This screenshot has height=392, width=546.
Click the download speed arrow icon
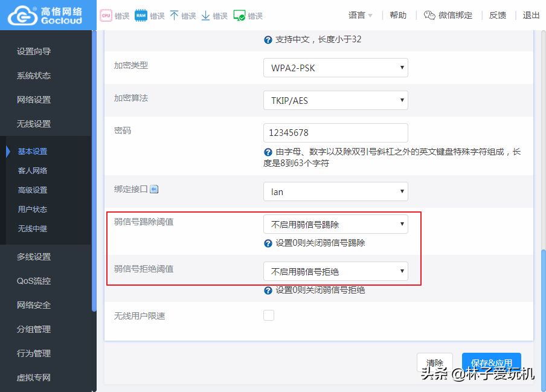(x=206, y=16)
